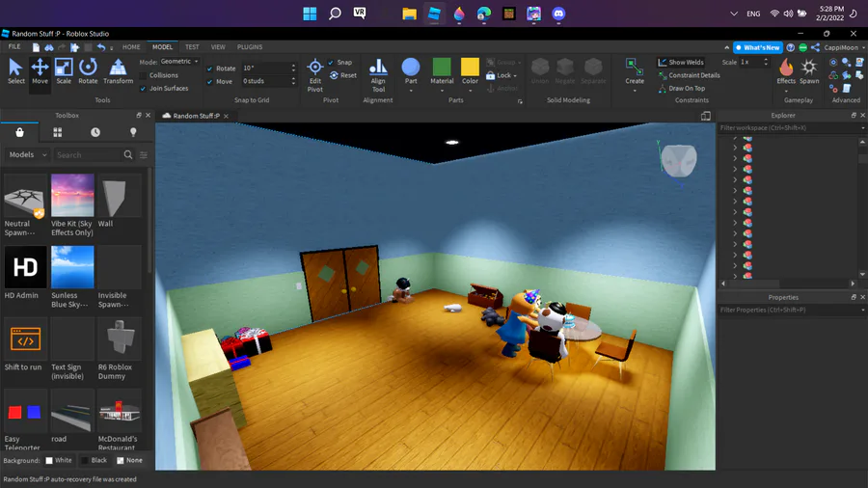The image size is (868, 488).
Task: Switch to the TEST tab
Action: pos(192,47)
